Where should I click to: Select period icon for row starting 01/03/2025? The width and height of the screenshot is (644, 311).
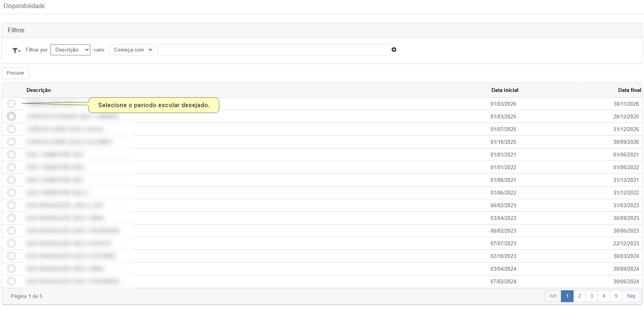12,116
